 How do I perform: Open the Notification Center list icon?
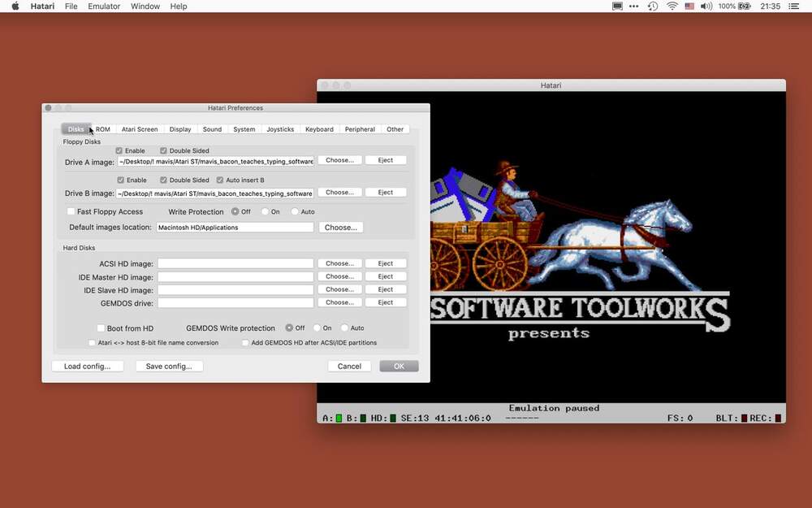(793, 7)
